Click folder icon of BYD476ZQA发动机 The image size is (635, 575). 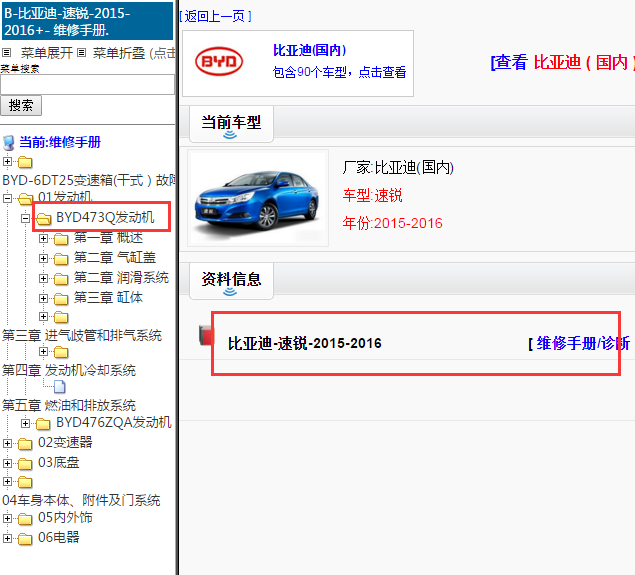(x=43, y=424)
